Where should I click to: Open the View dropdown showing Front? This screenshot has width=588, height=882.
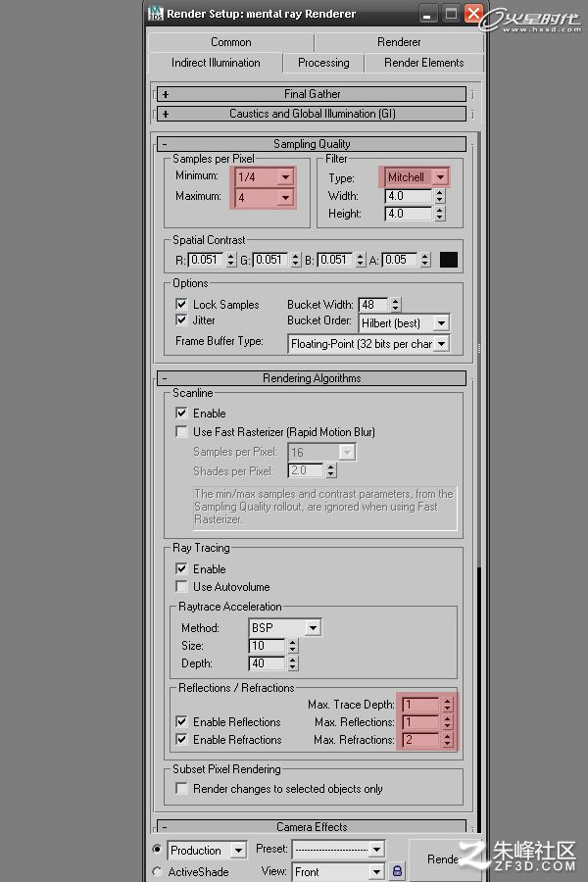(x=377, y=872)
